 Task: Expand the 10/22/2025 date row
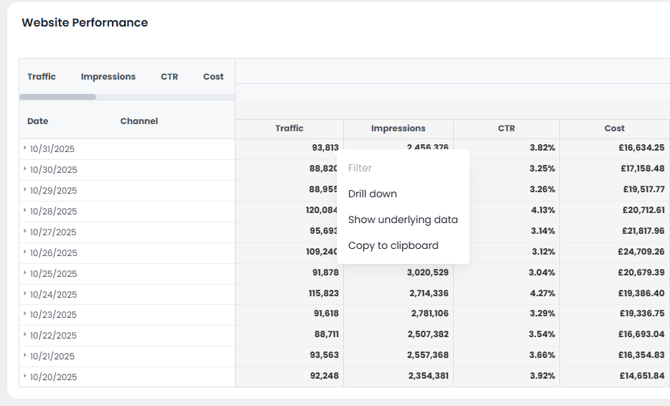[25, 335]
